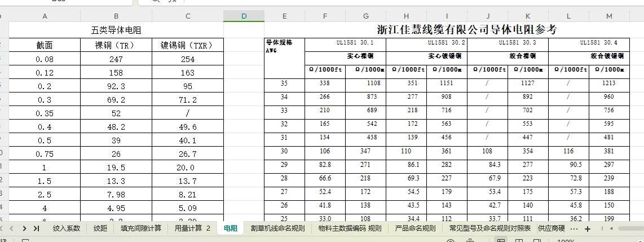Switch to the 绞入系数 sheet tab
The height and width of the screenshot is (242, 644).
(67, 228)
